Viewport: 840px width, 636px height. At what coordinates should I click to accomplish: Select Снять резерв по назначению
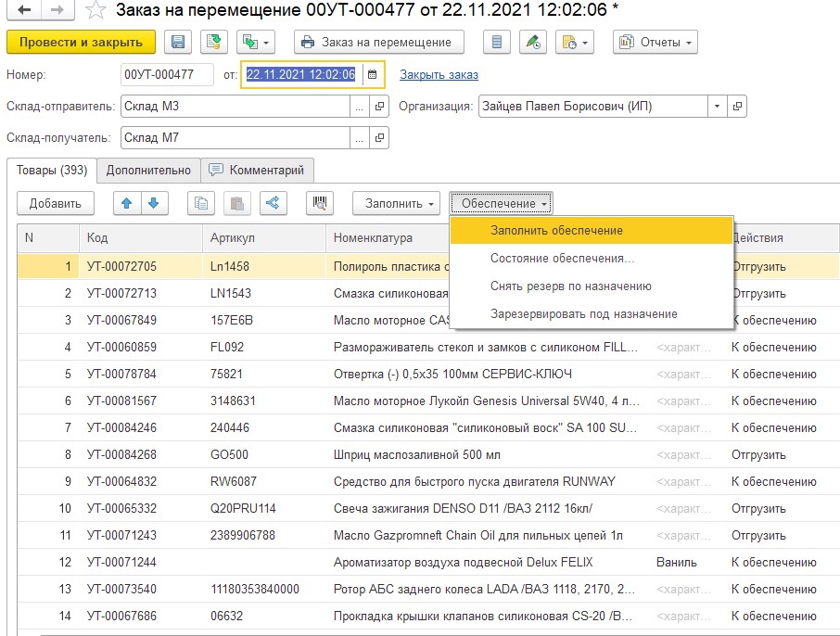(570, 286)
